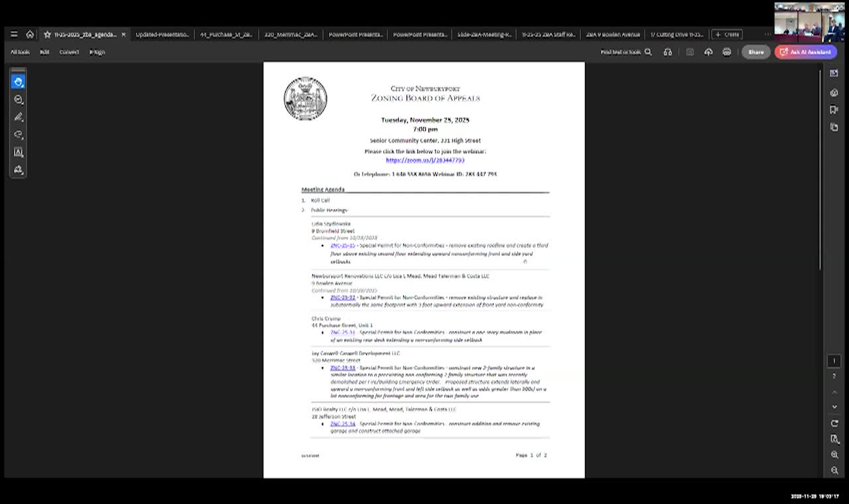Enable Read Aloud with the glasses icon
This screenshot has height=504, width=849.
pyautogui.click(x=668, y=52)
